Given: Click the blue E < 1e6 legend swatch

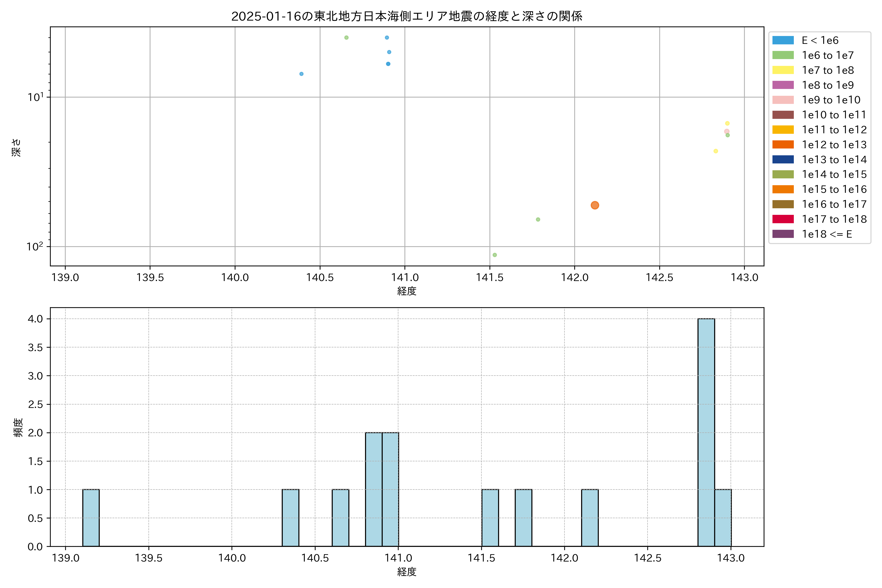Looking at the screenshot, I should click(783, 40).
